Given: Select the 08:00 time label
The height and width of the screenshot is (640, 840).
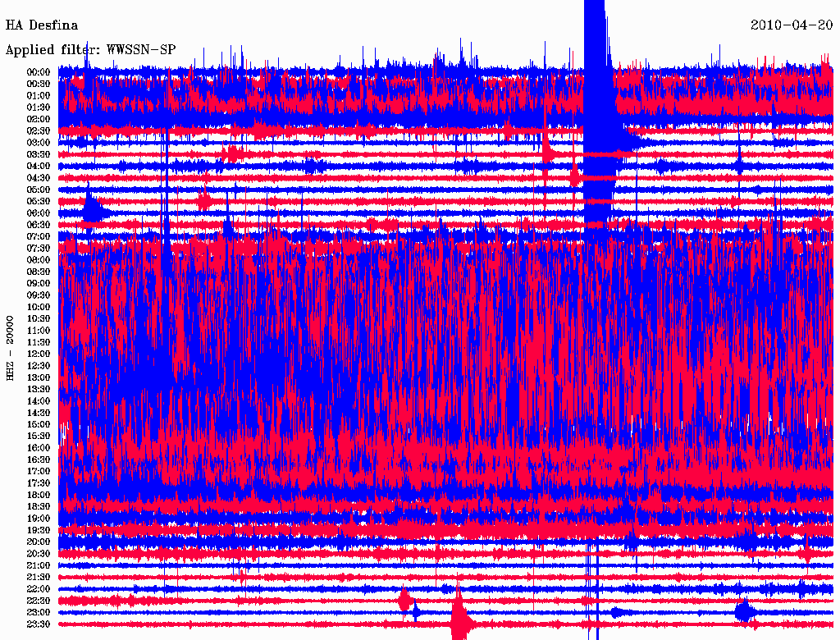Looking at the screenshot, I should (x=38, y=260).
